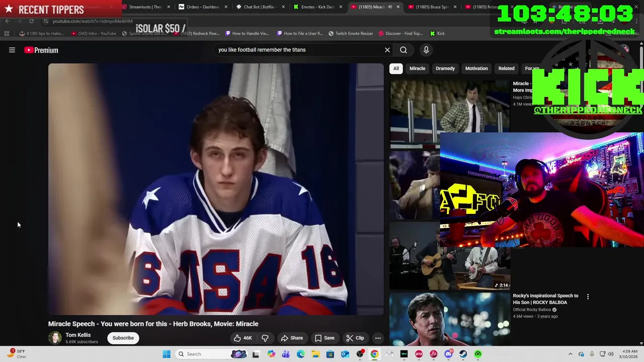Subscribe to Tom Kellis channel
This screenshot has width=644, height=362.
[123, 338]
